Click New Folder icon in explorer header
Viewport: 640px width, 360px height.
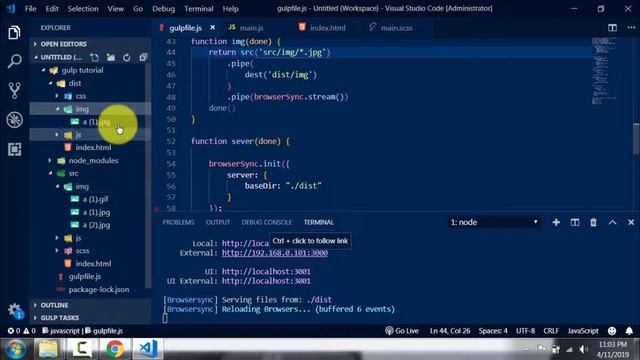tap(111, 57)
